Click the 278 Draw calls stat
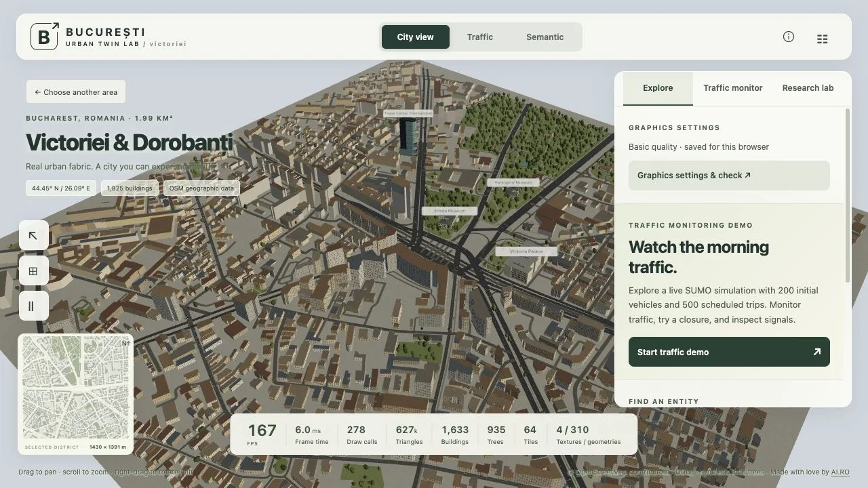The height and width of the screenshot is (488, 868). tap(361, 434)
